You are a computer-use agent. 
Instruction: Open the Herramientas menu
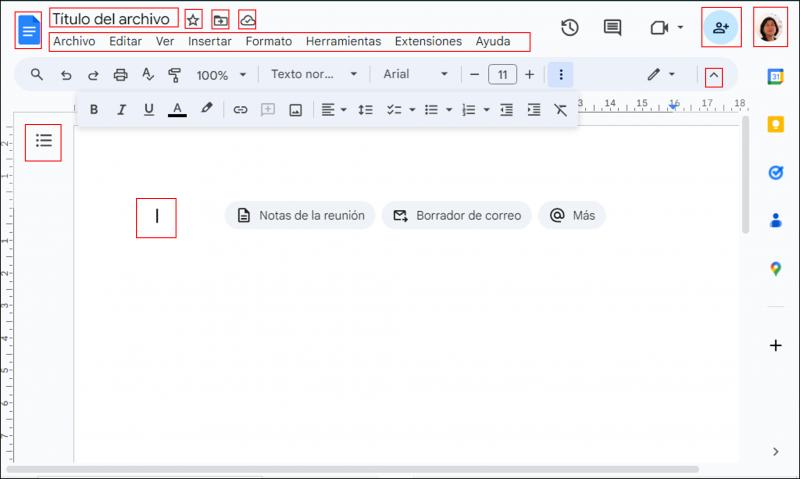coord(343,41)
